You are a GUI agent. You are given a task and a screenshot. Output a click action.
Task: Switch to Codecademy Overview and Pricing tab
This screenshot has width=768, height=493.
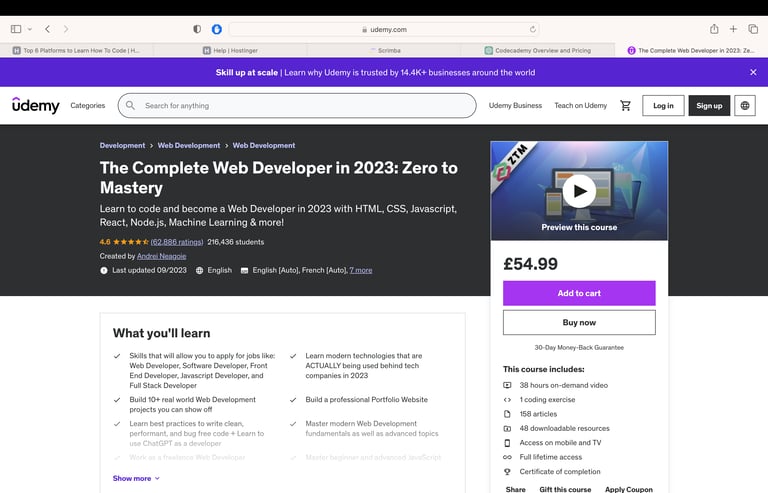click(538, 50)
